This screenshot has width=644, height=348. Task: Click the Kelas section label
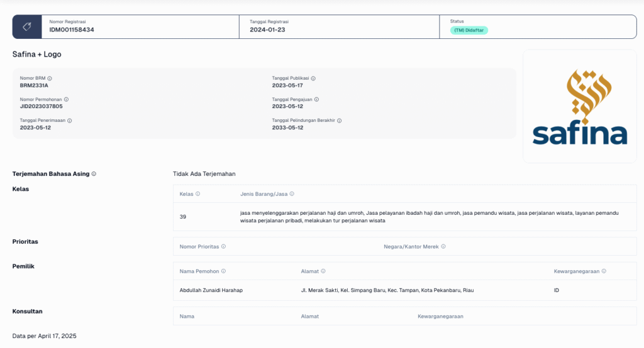(21, 189)
